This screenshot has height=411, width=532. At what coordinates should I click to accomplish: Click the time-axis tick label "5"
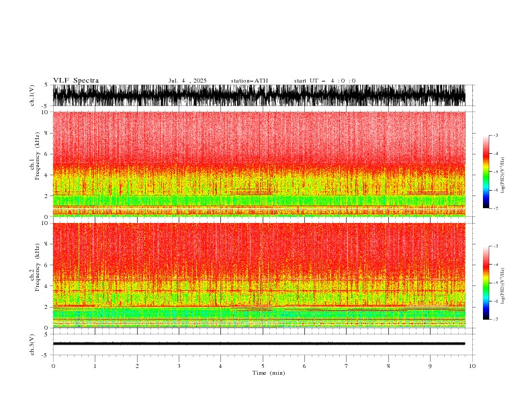tap(263, 366)
